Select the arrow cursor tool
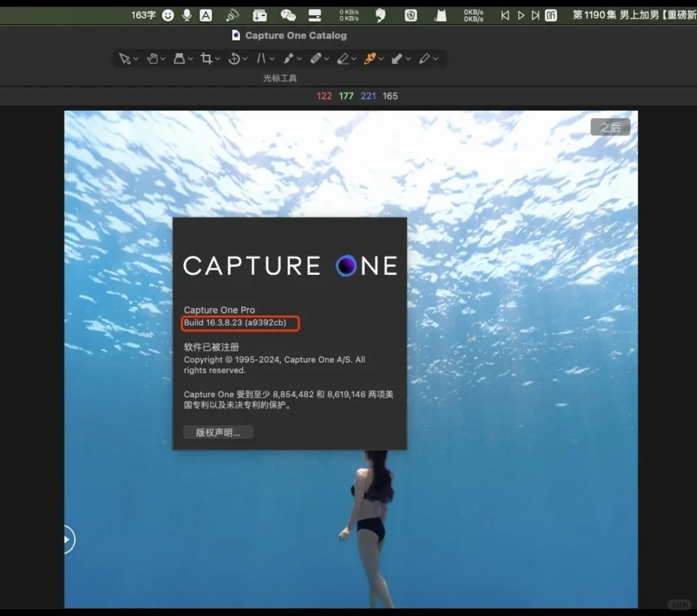This screenshot has height=616, width=697. [x=124, y=58]
